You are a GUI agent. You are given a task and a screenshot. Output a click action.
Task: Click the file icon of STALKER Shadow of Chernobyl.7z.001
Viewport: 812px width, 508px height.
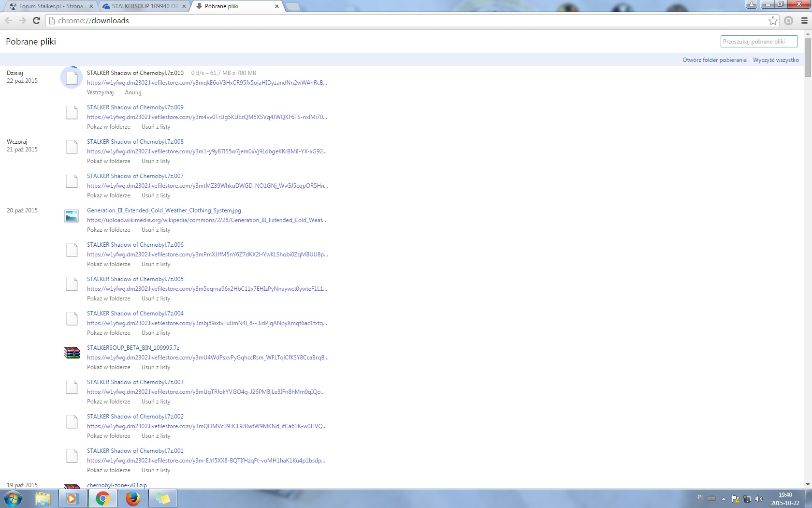72,456
